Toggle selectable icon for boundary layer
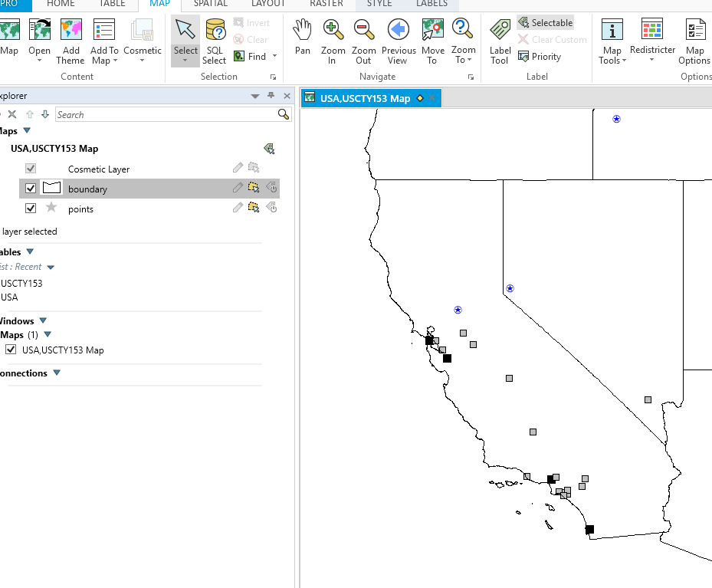This screenshot has width=712, height=588. 254,188
